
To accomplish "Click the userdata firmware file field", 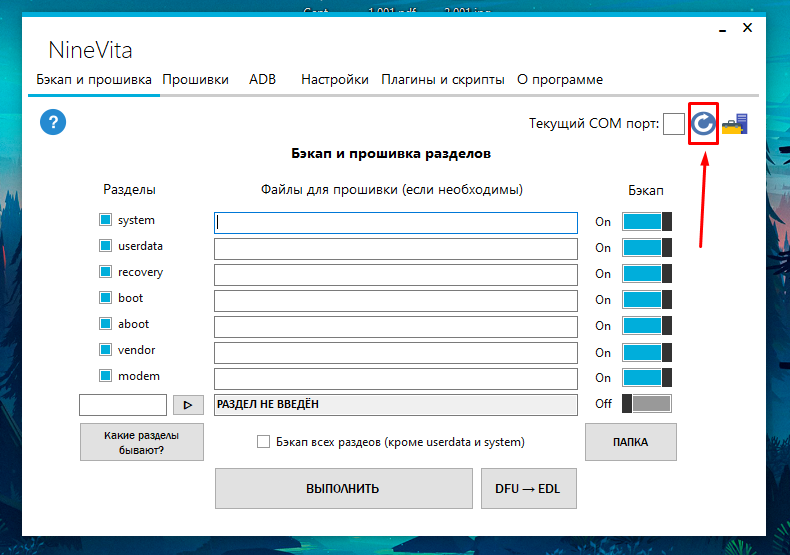I will click(396, 249).
